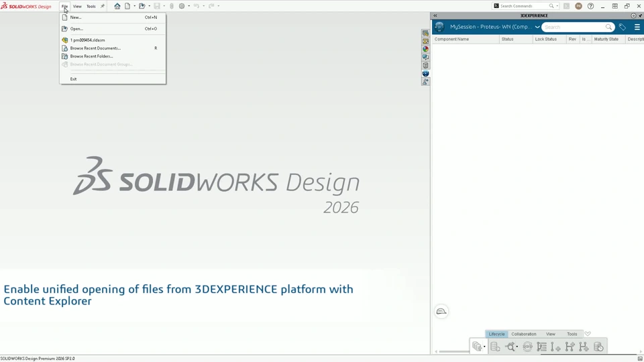Click the Save with Options lifecycle icon
Viewport: 644px width, 362px height.
pyautogui.click(x=476, y=347)
